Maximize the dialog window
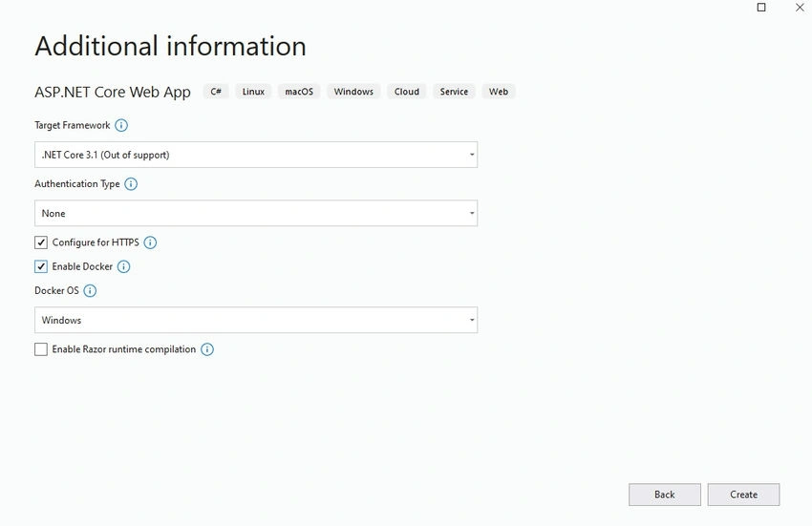The width and height of the screenshot is (812, 526). [x=761, y=8]
